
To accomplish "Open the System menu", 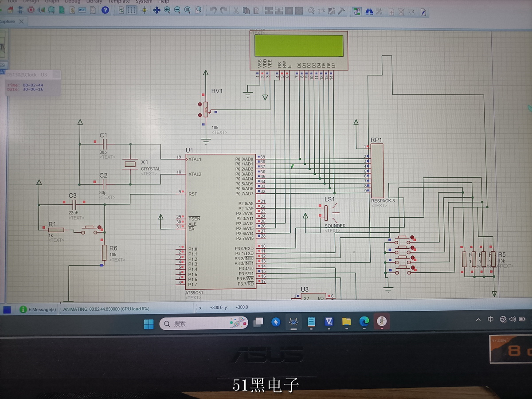I will 144,1.
